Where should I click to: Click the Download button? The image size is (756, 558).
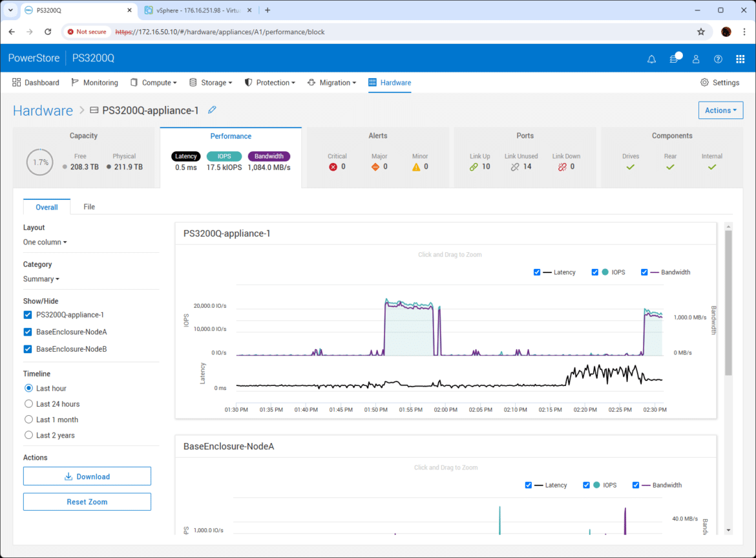pyautogui.click(x=87, y=477)
